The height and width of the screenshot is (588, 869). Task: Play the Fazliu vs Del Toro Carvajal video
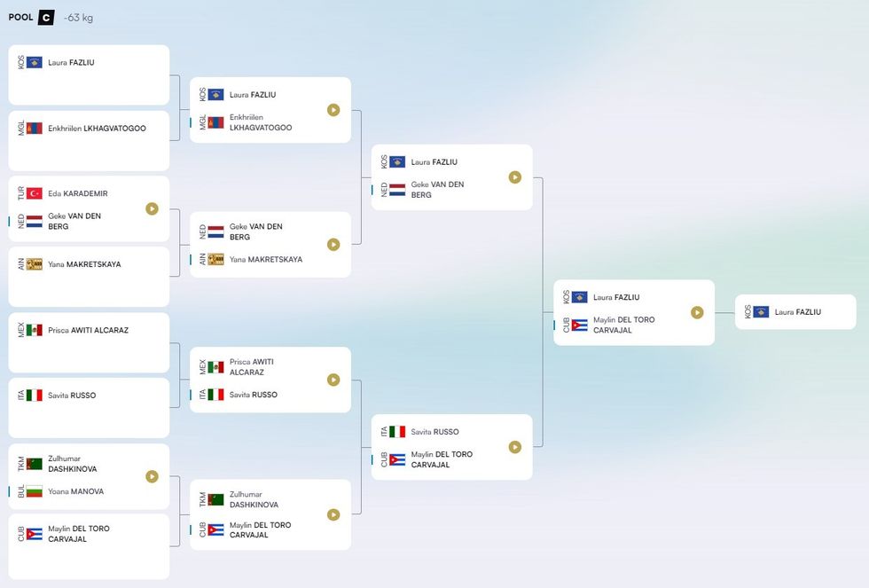tap(697, 312)
